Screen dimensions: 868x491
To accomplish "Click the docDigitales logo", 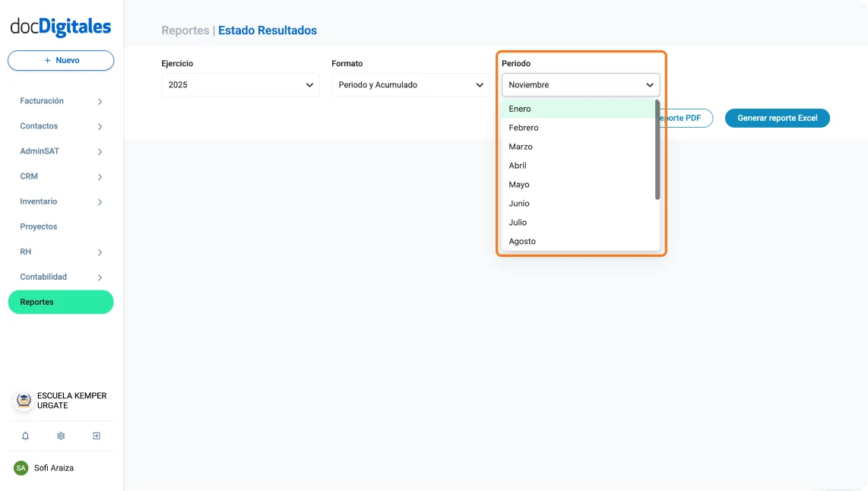I will pos(61,27).
